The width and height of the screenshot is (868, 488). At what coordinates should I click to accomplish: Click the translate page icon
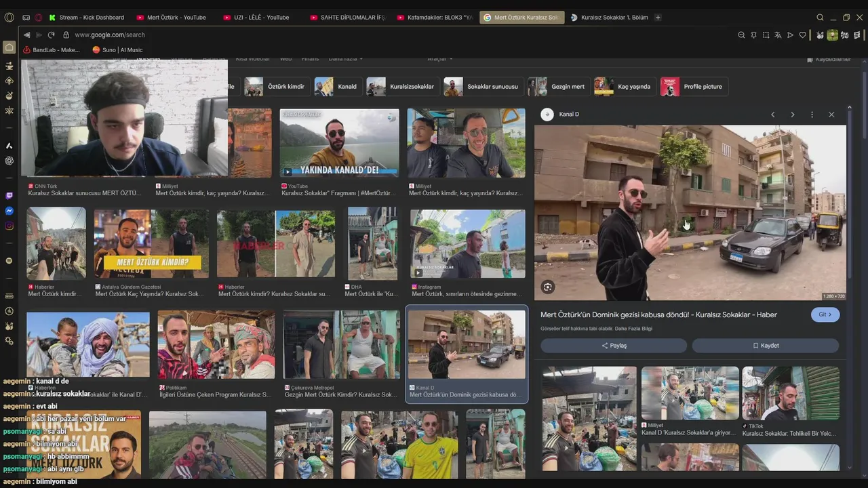[778, 35]
